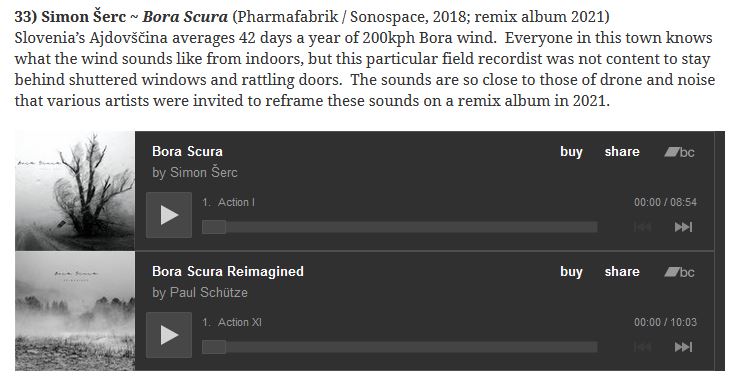737x385 pixels.
Task: Open artist link Simon Šerc
Action: point(204,173)
